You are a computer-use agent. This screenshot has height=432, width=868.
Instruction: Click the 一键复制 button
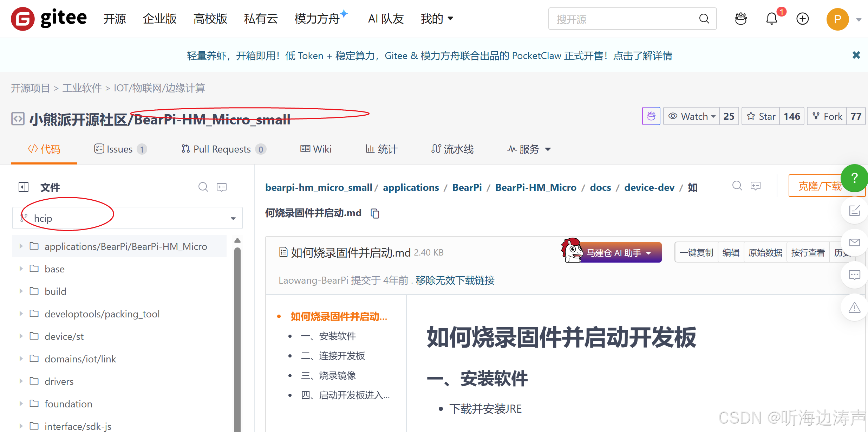pyautogui.click(x=696, y=252)
